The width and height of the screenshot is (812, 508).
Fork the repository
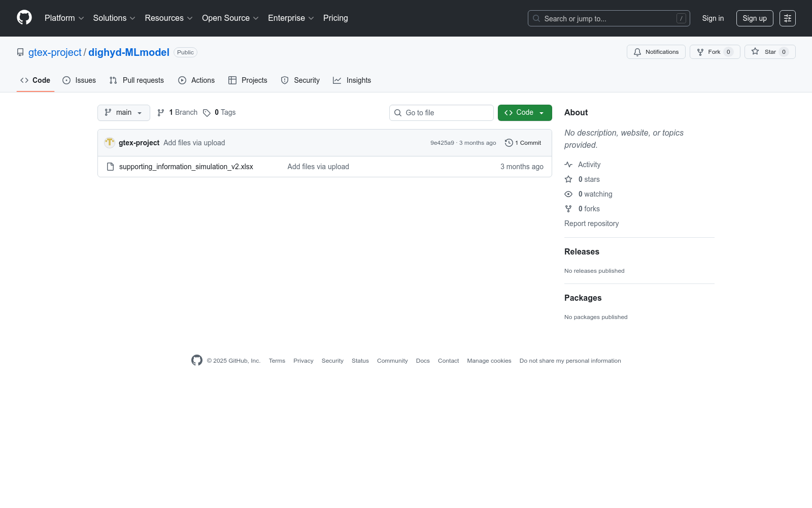click(x=715, y=52)
